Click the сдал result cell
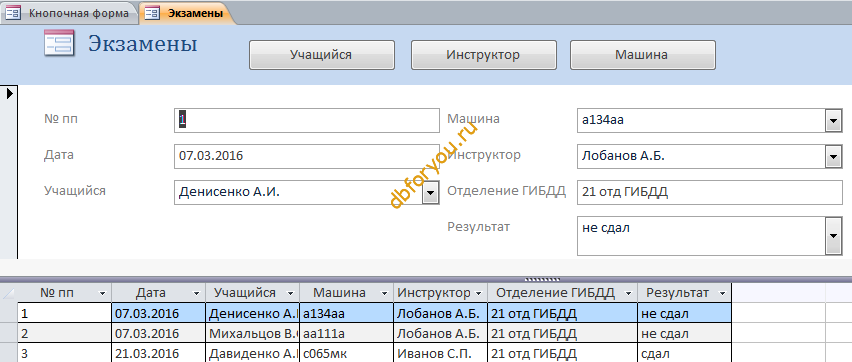Screen dimensions: 852x362 (x=685, y=353)
